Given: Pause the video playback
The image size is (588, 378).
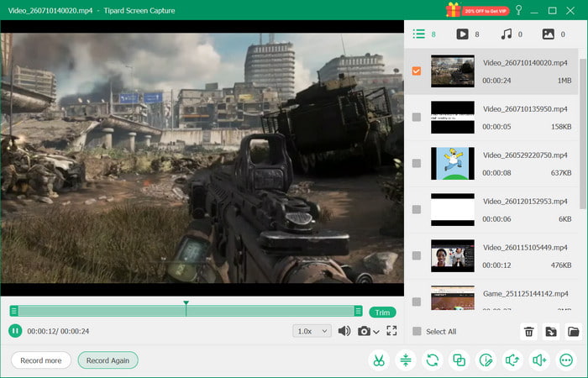Looking at the screenshot, I should click(15, 331).
